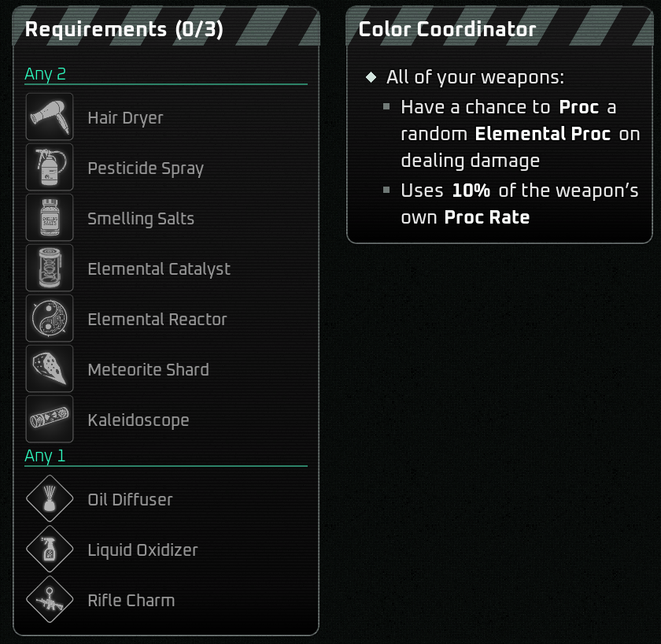This screenshot has height=644, width=661.
Task: Click the Rifle Charm diamond icon
Action: 50,600
